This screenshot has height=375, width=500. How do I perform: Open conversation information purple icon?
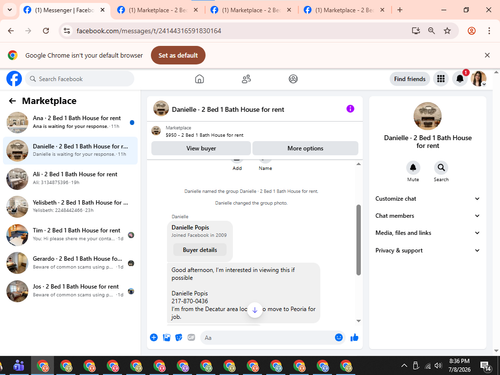point(350,109)
